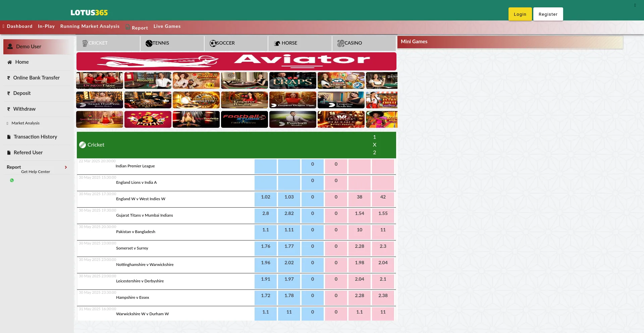Select back odds 2.8 for Gujarat Titans

coord(266,216)
